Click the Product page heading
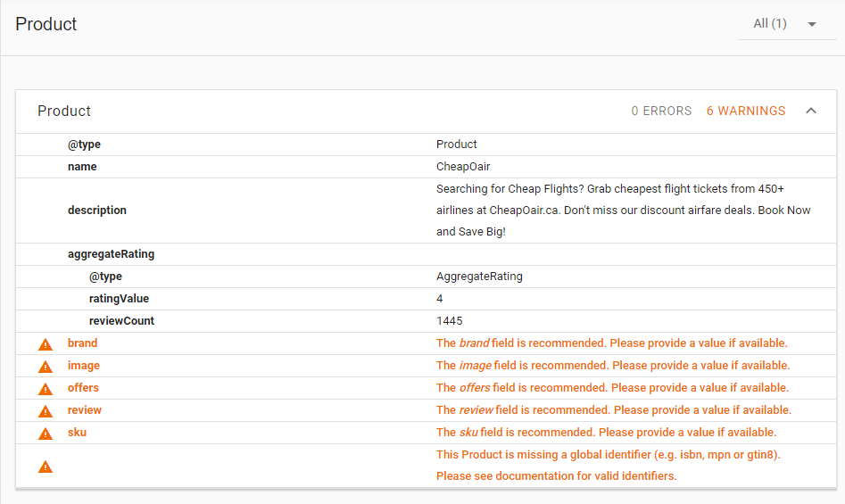 [x=46, y=24]
